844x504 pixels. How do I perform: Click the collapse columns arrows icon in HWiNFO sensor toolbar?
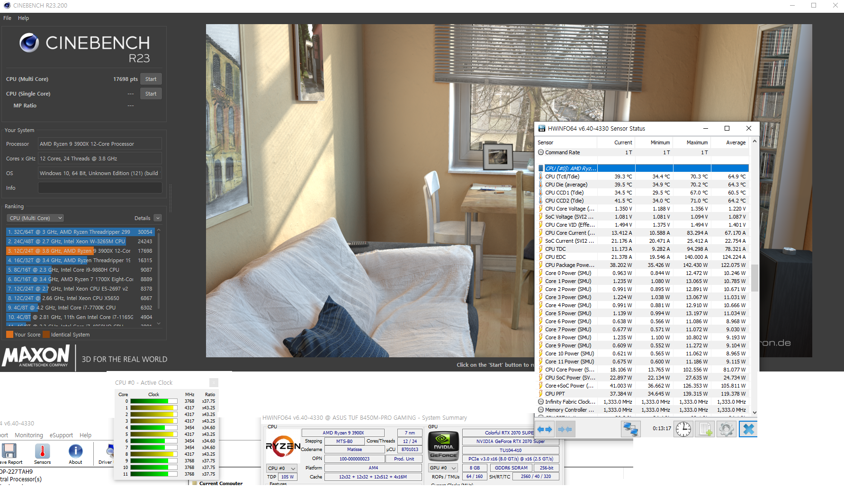(x=565, y=429)
